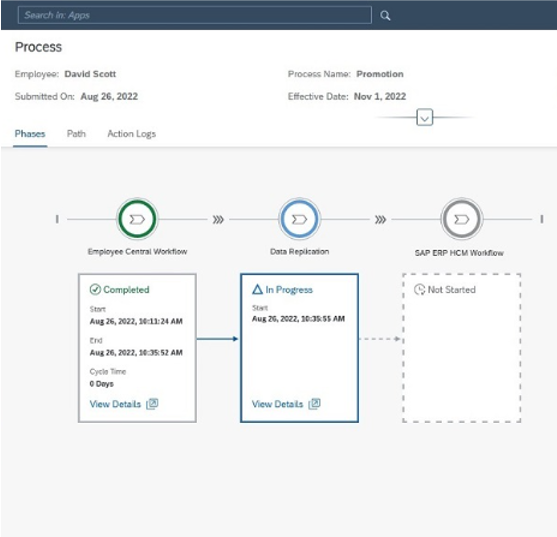Open external link icon in Completed card
Image resolution: width=557 pixels, height=537 pixels.
pos(152,404)
